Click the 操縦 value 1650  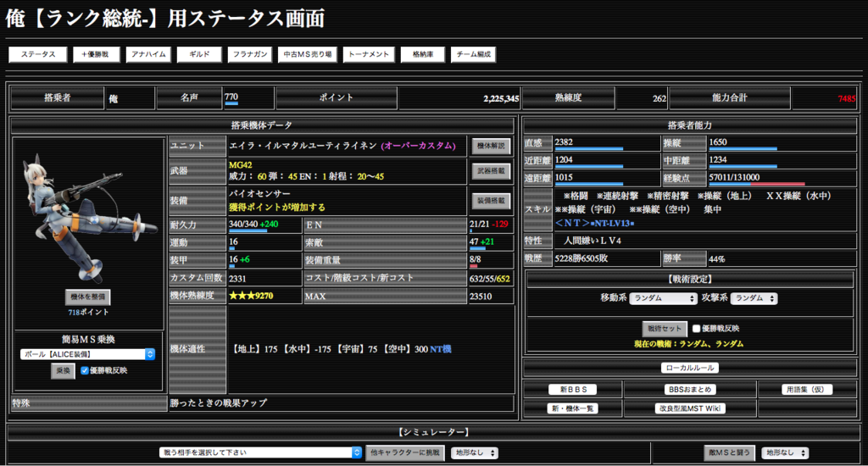pos(718,142)
